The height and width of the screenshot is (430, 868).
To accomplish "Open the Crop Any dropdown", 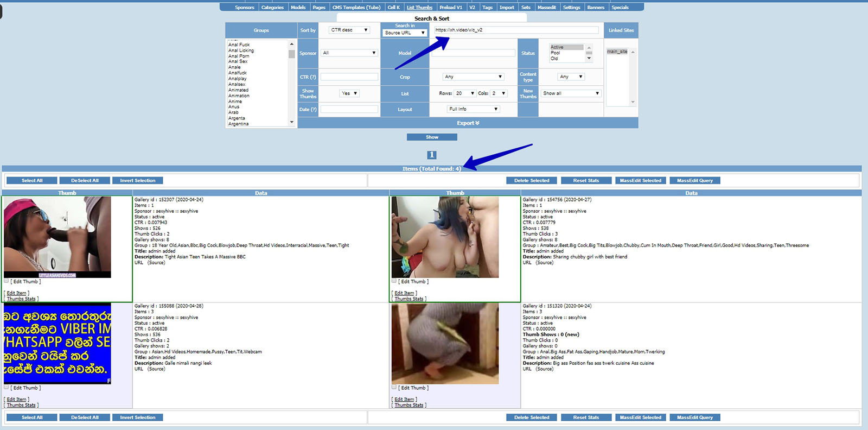I will [473, 77].
